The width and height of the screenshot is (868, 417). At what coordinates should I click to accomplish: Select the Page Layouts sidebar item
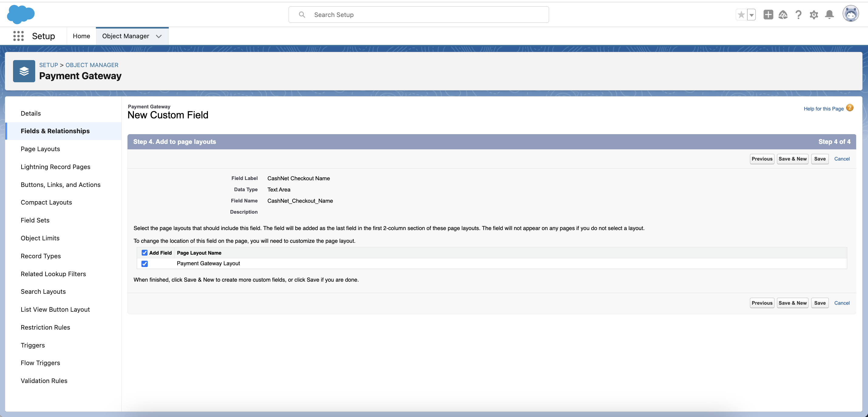point(40,148)
